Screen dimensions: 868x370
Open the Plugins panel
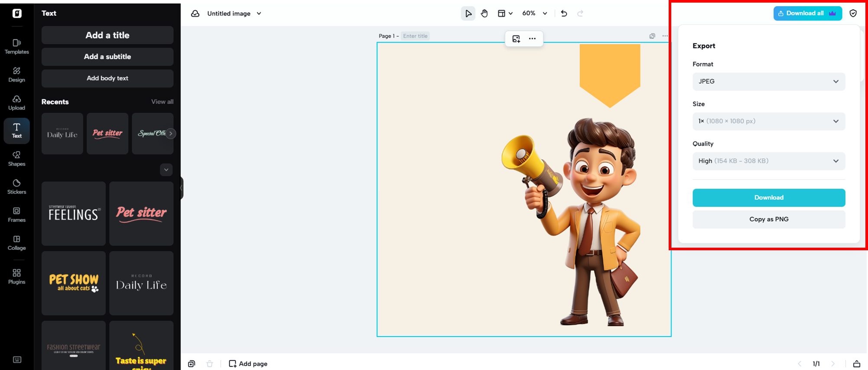[16, 276]
